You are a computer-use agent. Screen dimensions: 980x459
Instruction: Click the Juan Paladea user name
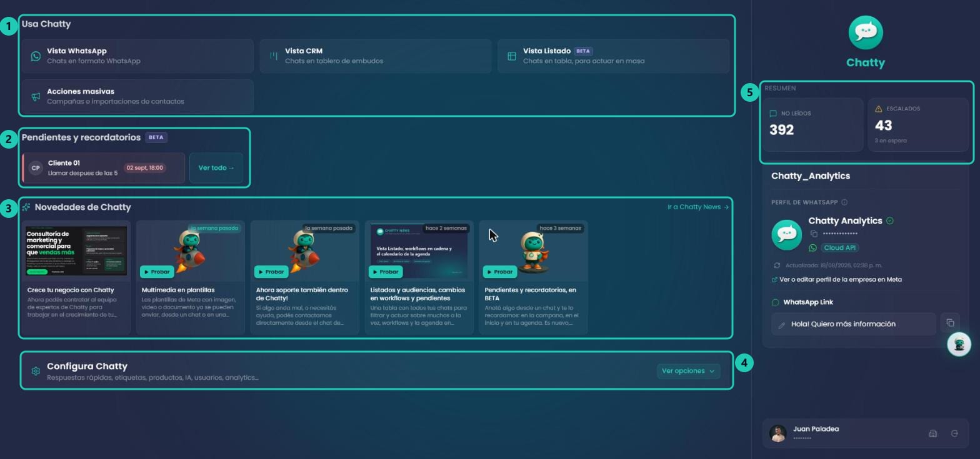[816, 429]
